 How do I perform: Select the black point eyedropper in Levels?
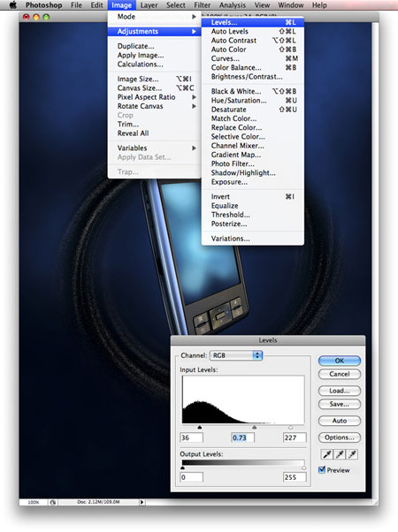pos(327,454)
